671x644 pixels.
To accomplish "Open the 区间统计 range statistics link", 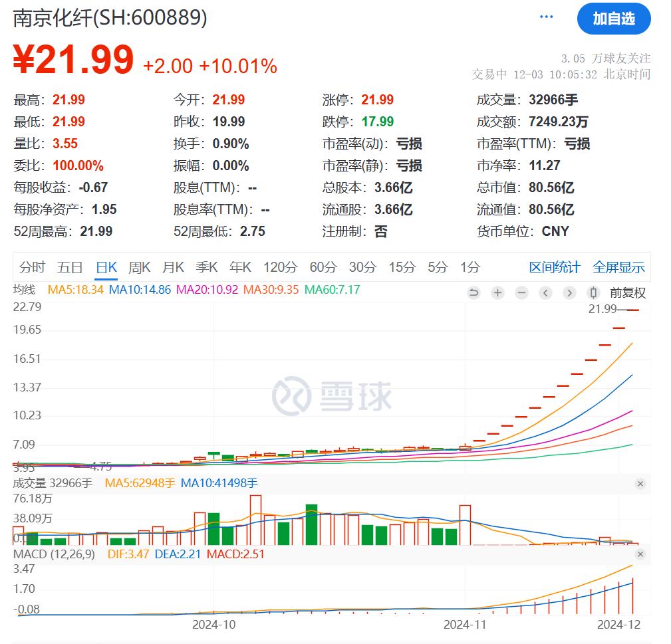I will point(555,267).
